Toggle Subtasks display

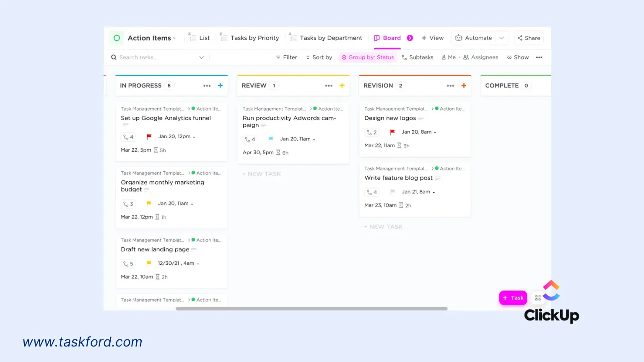417,57
